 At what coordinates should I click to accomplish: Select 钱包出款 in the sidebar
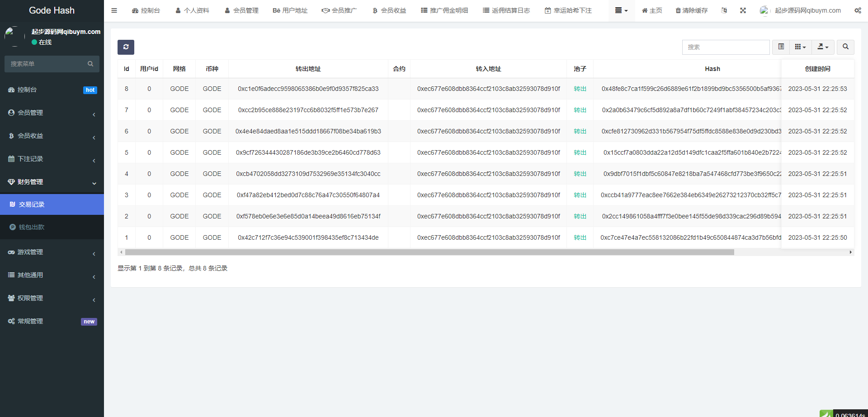point(32,227)
